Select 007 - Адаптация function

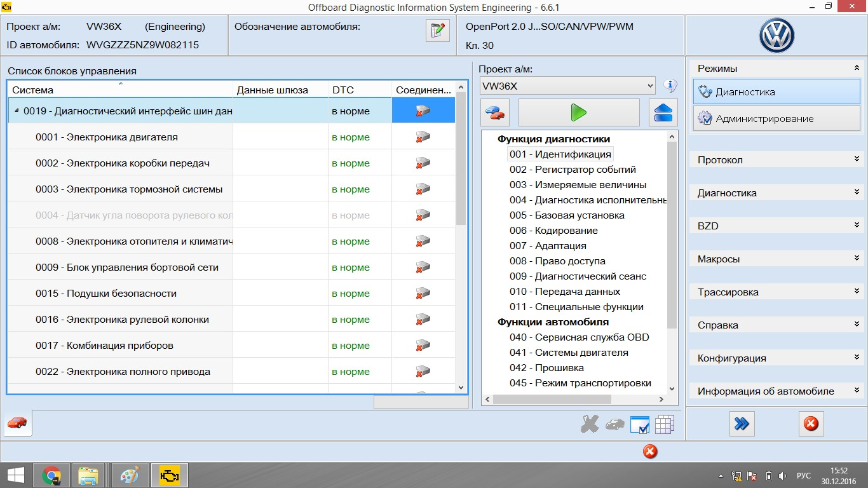[x=548, y=246]
